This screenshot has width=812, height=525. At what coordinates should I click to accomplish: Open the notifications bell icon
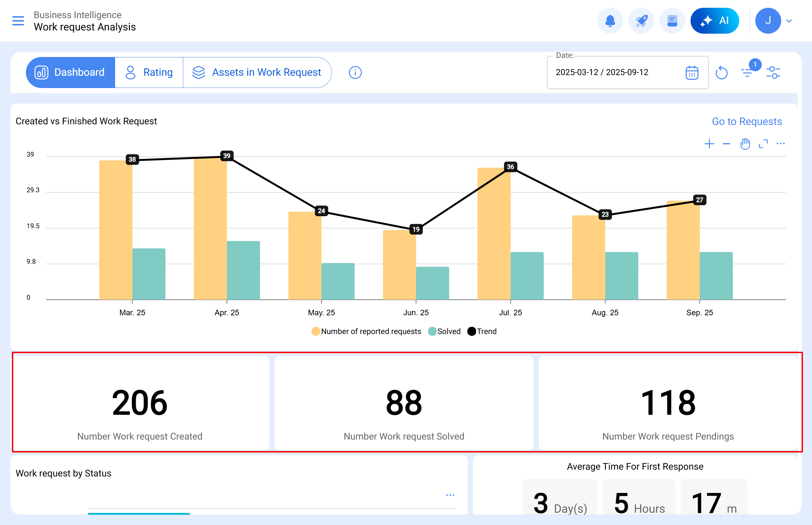pos(610,20)
